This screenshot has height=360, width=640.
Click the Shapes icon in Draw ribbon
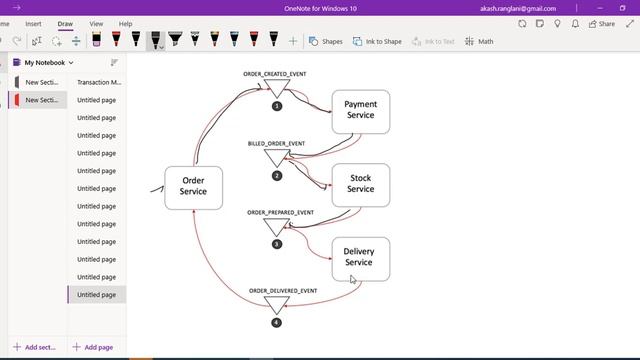(x=313, y=41)
